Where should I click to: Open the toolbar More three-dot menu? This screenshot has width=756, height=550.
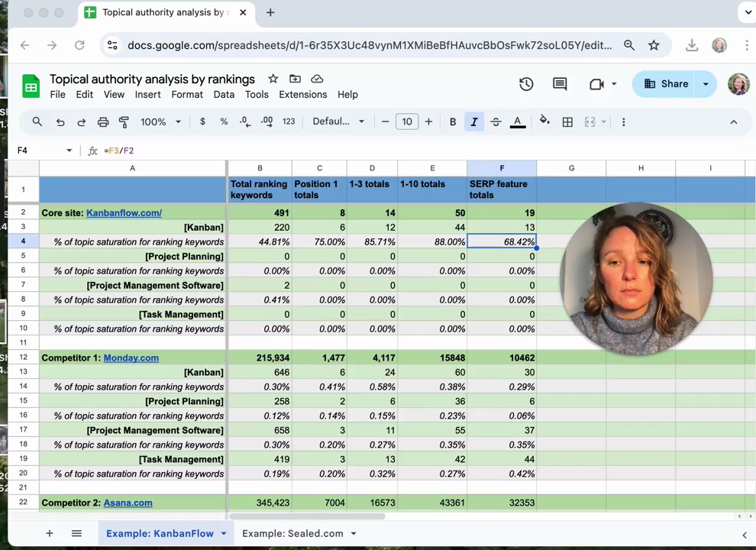point(623,122)
